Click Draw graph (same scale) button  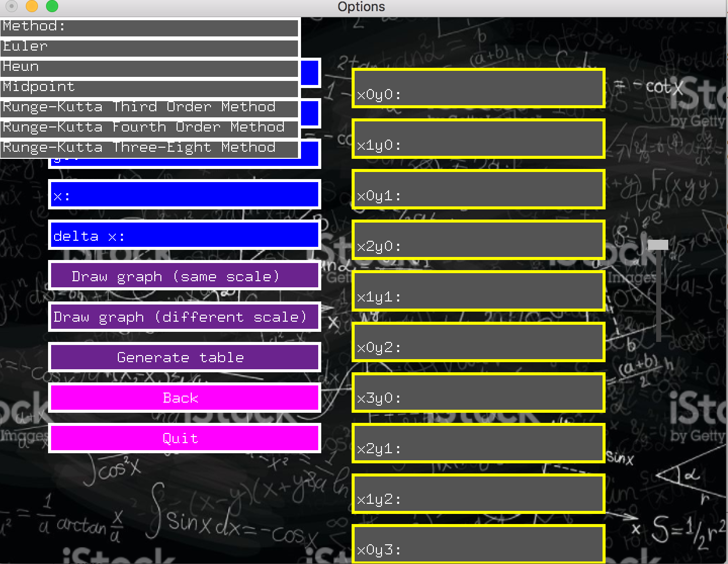click(x=185, y=276)
